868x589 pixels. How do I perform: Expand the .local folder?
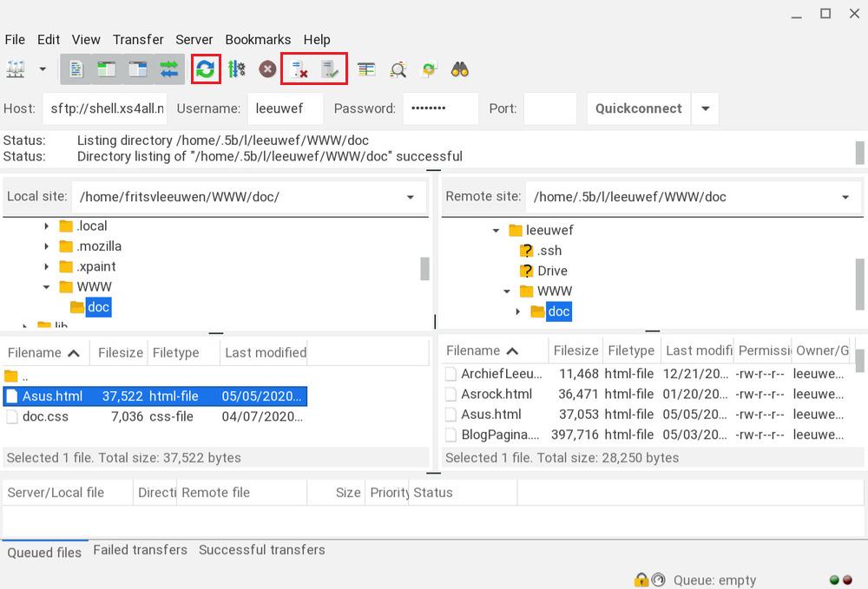(x=47, y=226)
